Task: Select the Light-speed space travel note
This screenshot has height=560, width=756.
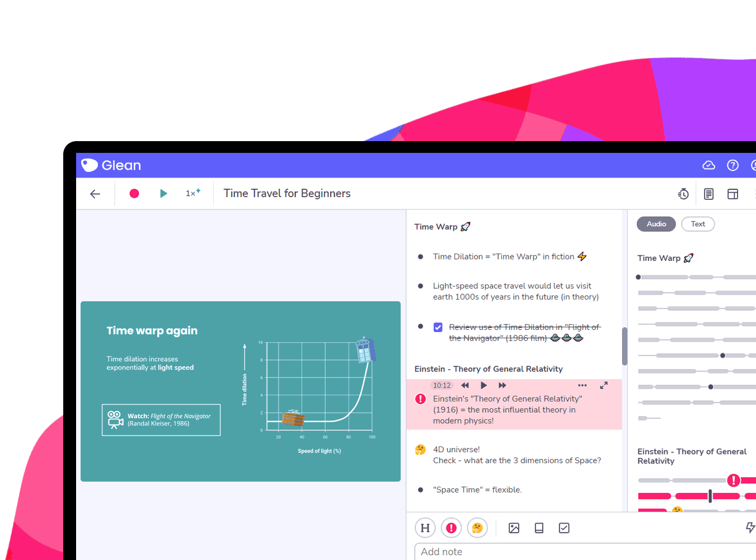Action: pos(516,291)
